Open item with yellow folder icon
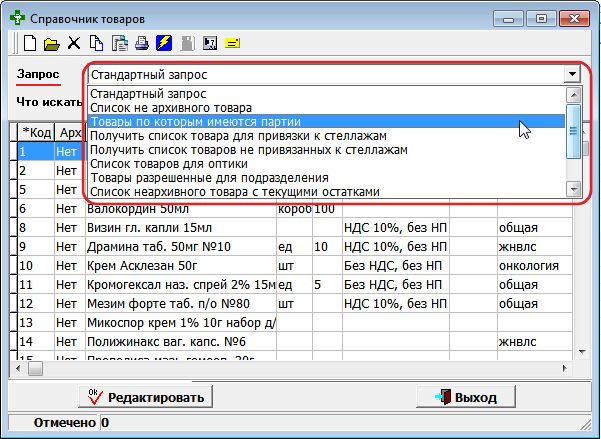Screen dimensions: 601x439 pos(52,44)
